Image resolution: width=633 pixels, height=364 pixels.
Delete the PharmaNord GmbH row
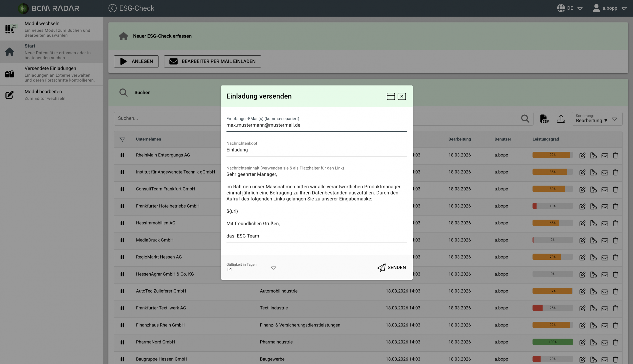(x=615, y=342)
